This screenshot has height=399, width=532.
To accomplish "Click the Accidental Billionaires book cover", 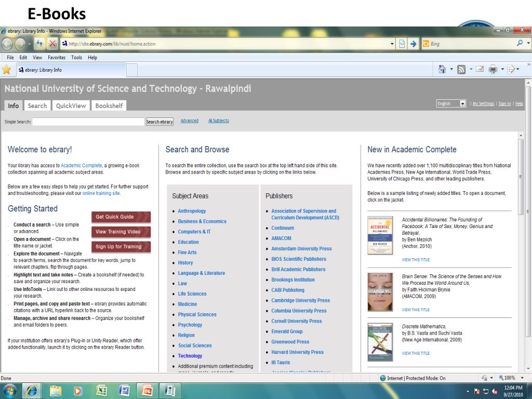I will (x=380, y=235).
